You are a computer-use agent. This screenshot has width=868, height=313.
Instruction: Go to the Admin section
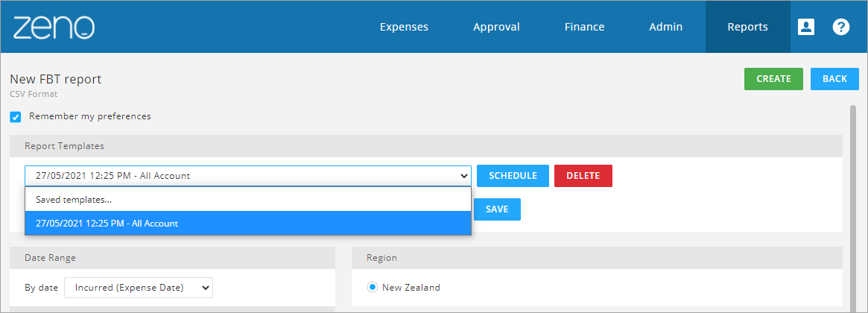coord(666,27)
